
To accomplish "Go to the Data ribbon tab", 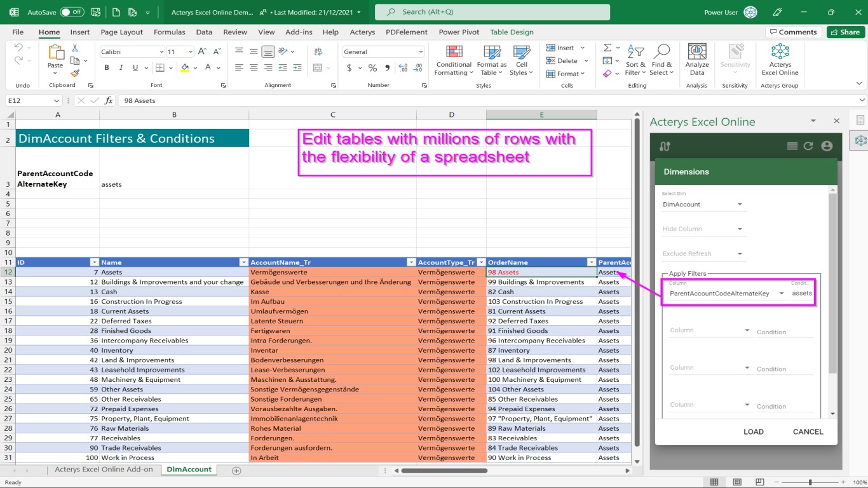I will [204, 32].
